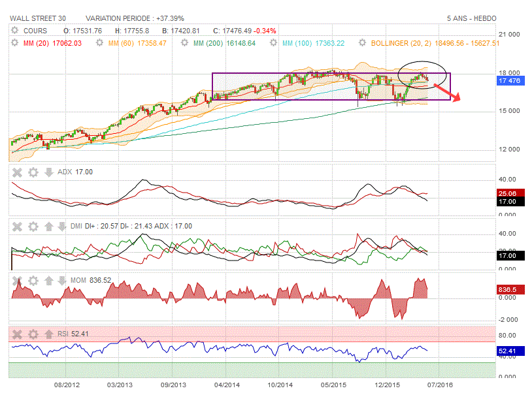Open MM (200) settings gear

click(184, 43)
